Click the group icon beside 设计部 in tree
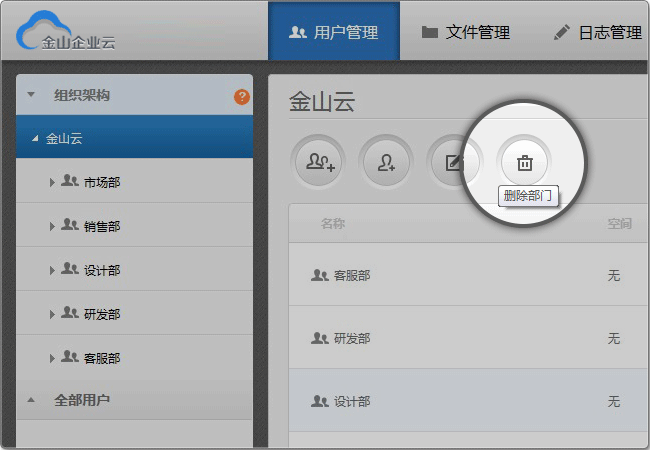The width and height of the screenshot is (650, 450). tap(70, 269)
